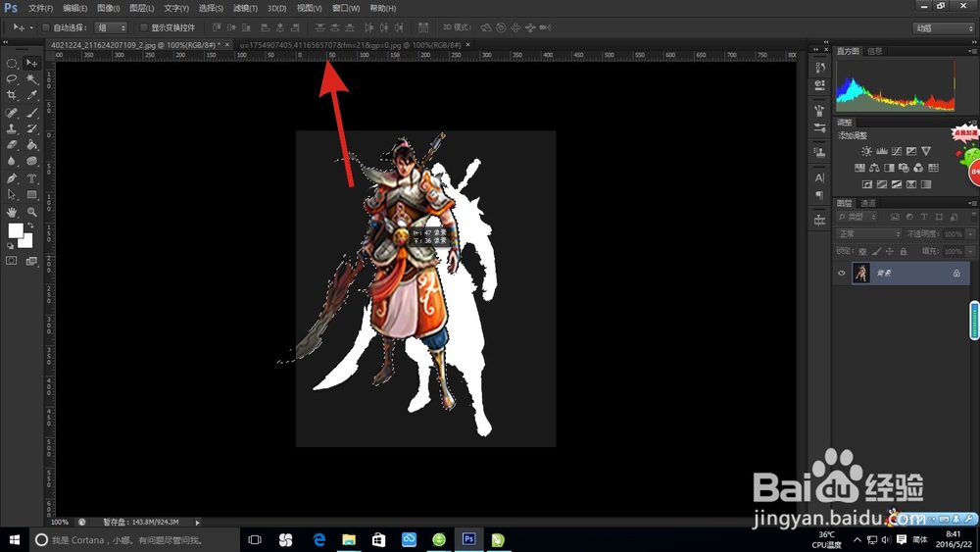Select the Brush tool
Screen dimensions: 980x552
[31, 113]
